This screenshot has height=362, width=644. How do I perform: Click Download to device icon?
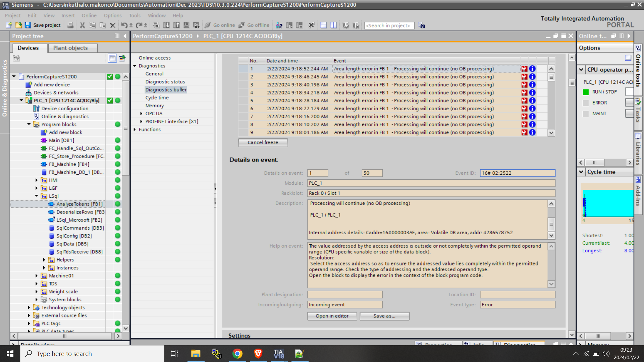point(166,25)
